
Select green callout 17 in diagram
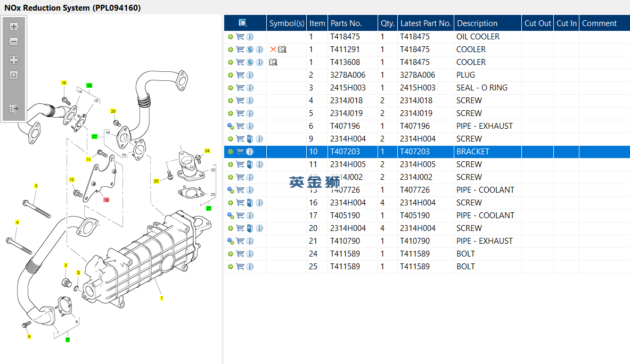point(94,136)
